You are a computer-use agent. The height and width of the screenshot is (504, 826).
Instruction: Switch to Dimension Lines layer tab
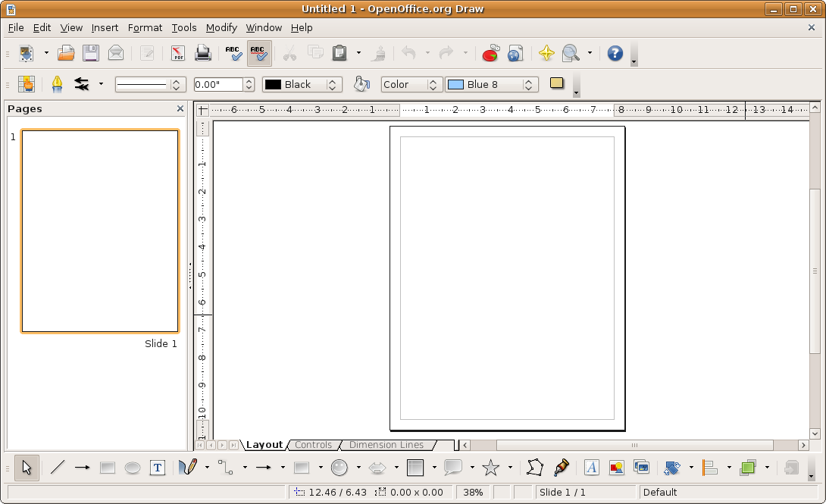tap(386, 445)
